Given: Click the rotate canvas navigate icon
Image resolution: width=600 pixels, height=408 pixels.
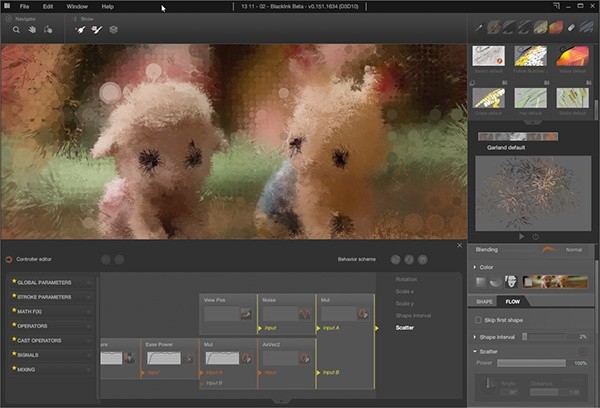Looking at the screenshot, I should 48,29.
